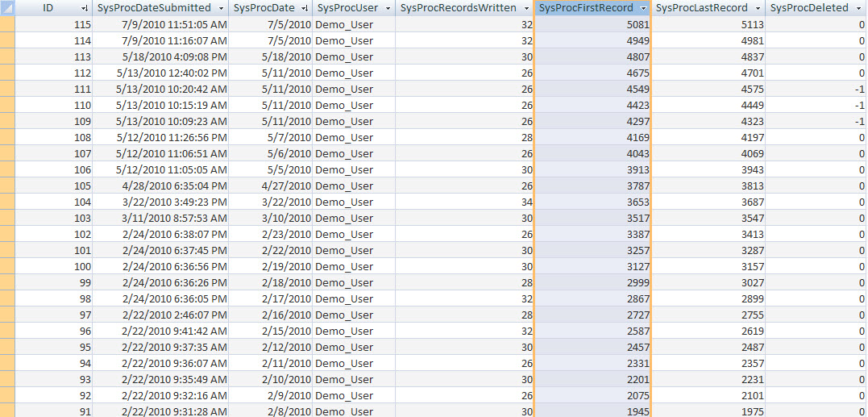Click records written 28 in row 108
Image resolution: width=868 pixels, height=417 pixels.
pos(464,137)
